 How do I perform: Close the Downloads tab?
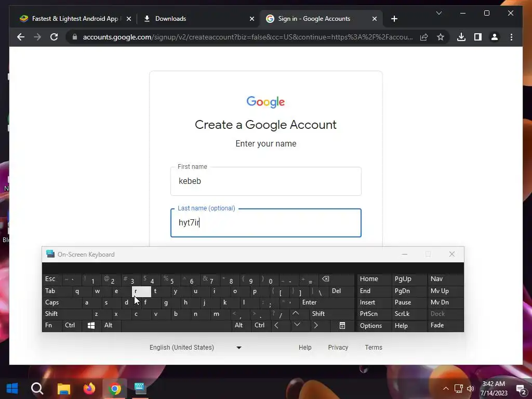click(x=252, y=19)
